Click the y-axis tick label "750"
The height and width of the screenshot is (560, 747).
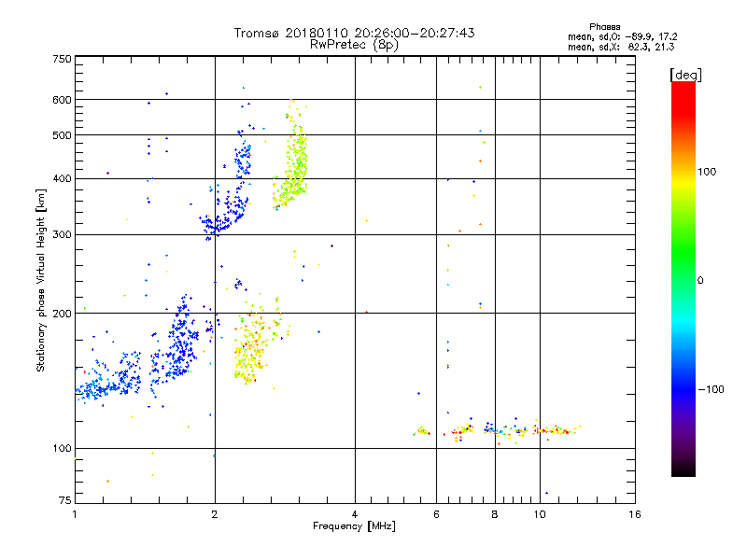62,59
